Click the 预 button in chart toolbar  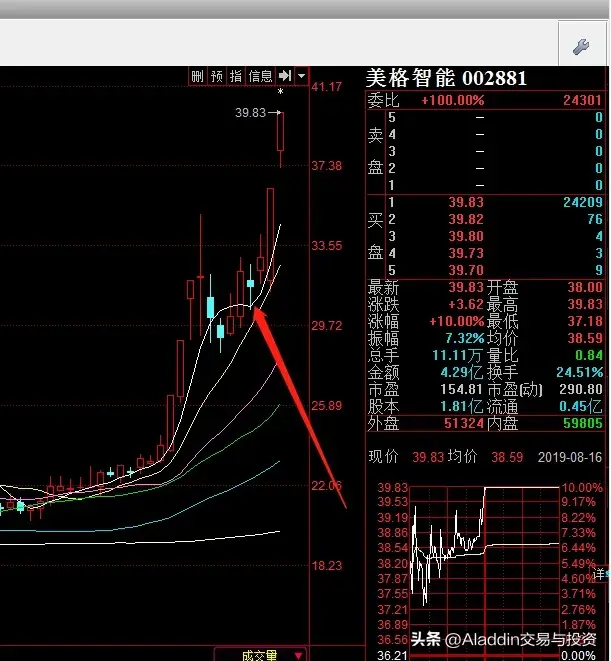coord(217,76)
